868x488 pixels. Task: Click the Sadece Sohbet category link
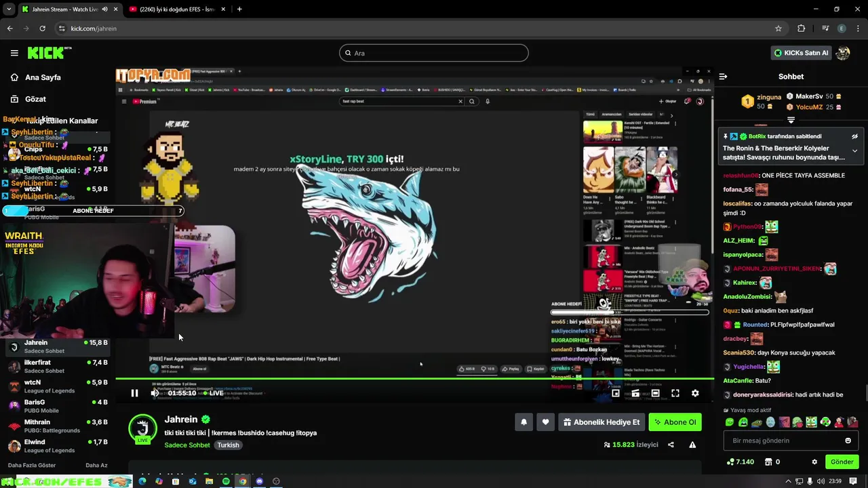(x=187, y=445)
